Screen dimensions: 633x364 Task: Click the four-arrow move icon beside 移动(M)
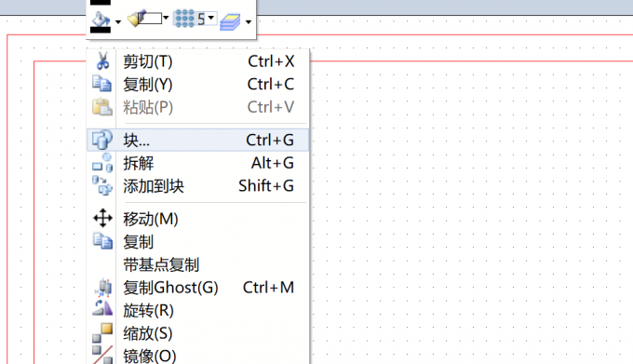pos(102,219)
